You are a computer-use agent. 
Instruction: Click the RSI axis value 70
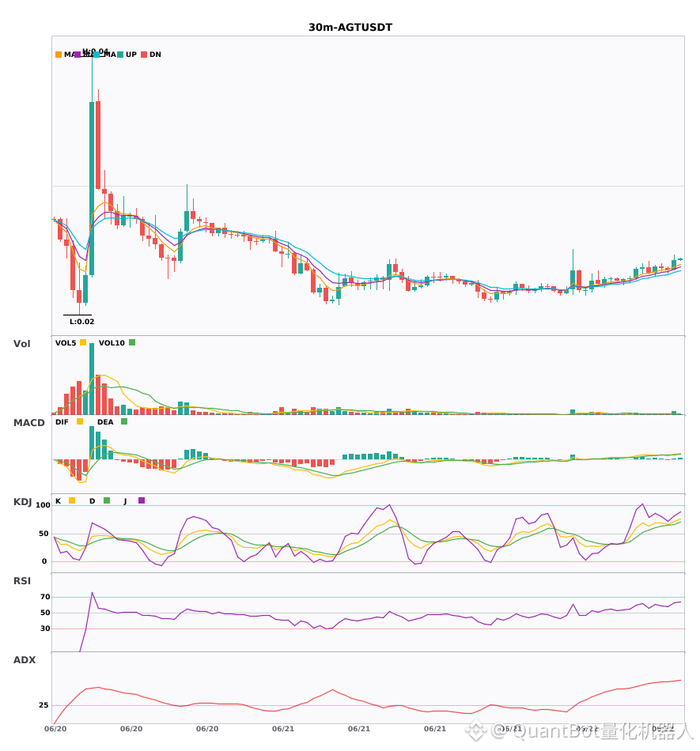[45, 597]
